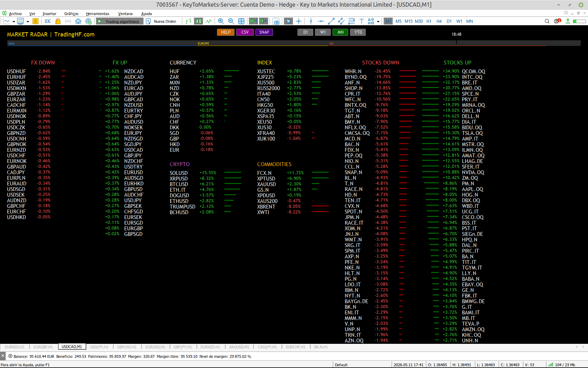Take a chart screenshot with camera icon
This screenshot has height=368, width=588.
click(276, 21)
